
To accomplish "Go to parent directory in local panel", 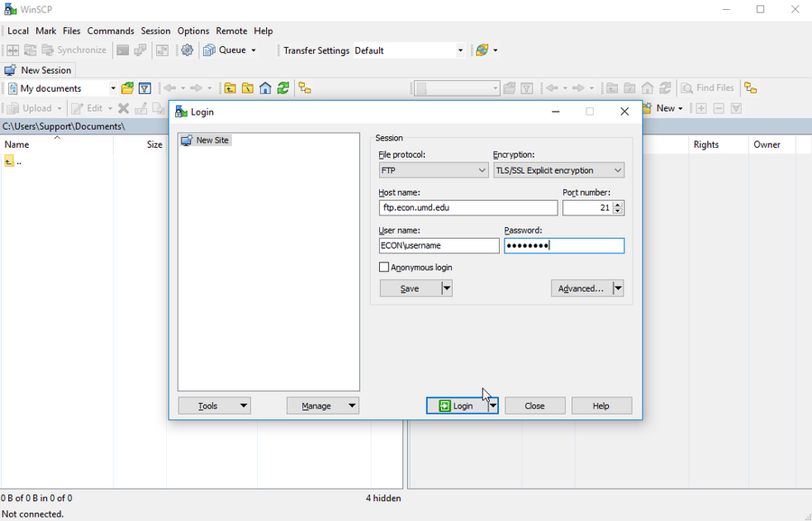I will pyautogui.click(x=230, y=88).
